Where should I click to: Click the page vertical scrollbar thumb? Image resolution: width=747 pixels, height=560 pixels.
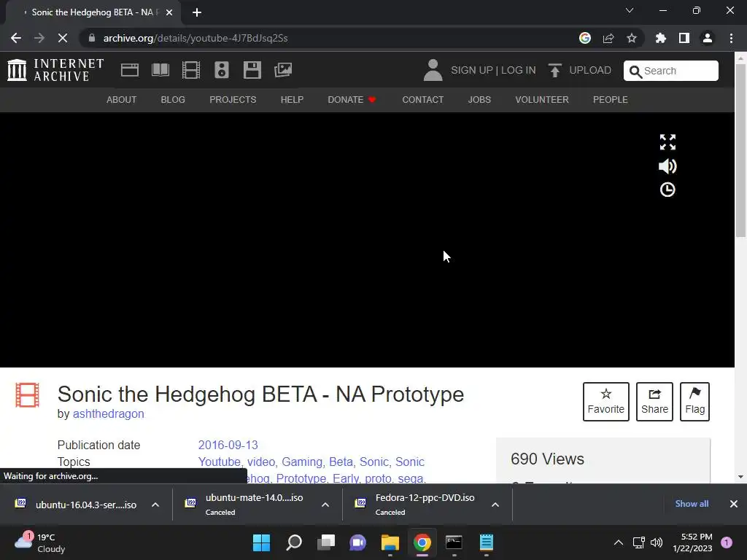[740, 150]
